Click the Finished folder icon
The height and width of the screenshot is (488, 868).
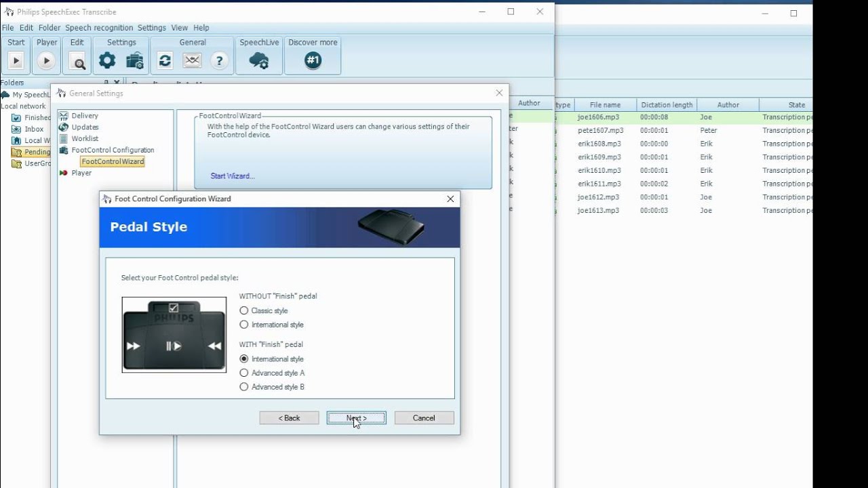tap(16, 118)
